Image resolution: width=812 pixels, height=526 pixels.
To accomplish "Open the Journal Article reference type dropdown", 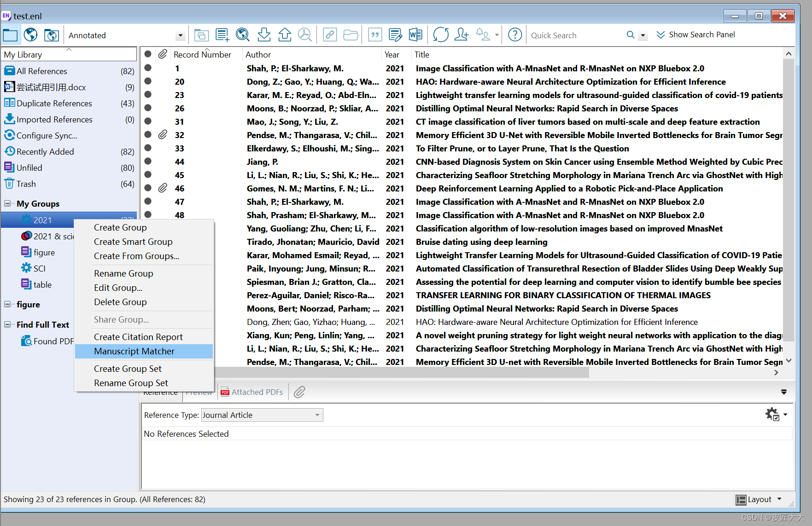I will [317, 415].
